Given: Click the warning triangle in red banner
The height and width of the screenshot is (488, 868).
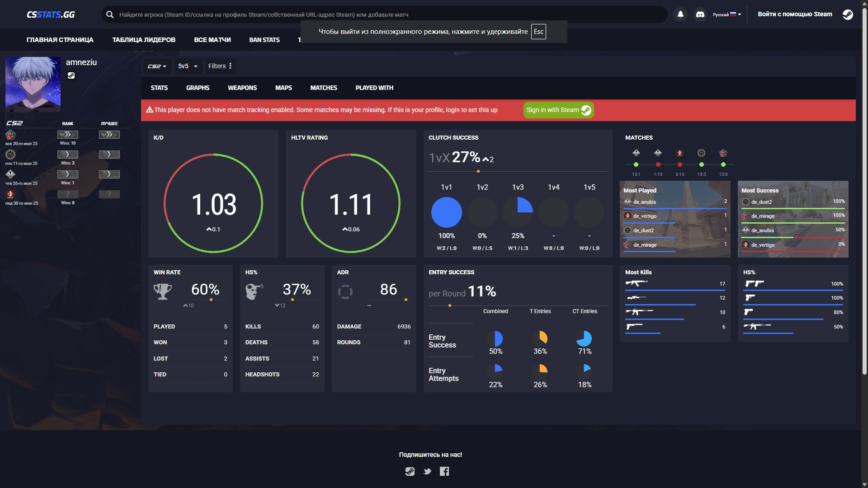Looking at the screenshot, I should pos(150,110).
